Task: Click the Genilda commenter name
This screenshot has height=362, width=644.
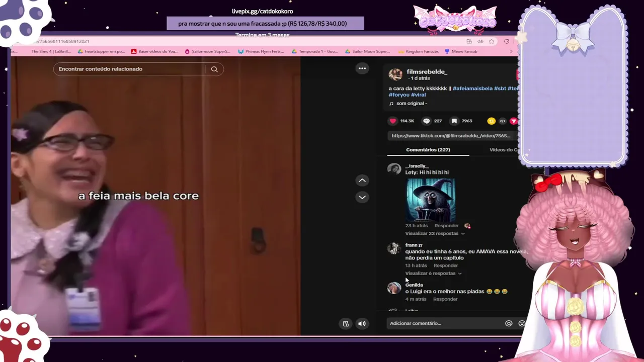Action: coord(414,285)
